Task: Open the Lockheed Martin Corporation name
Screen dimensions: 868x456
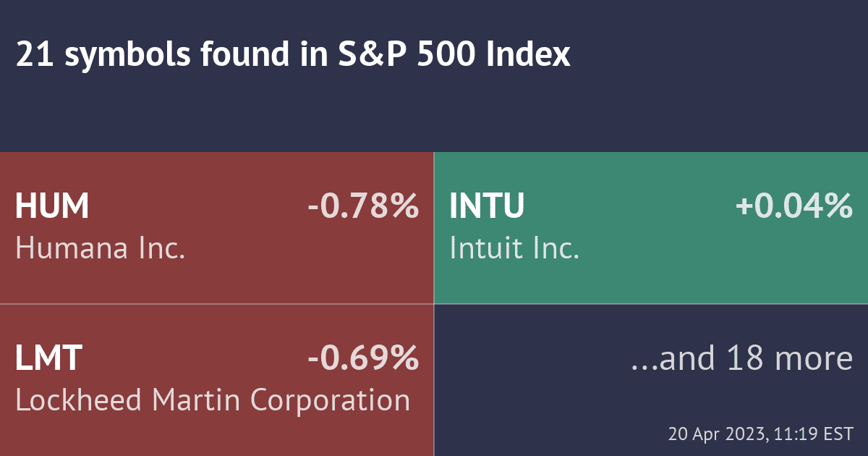Action: (213, 400)
